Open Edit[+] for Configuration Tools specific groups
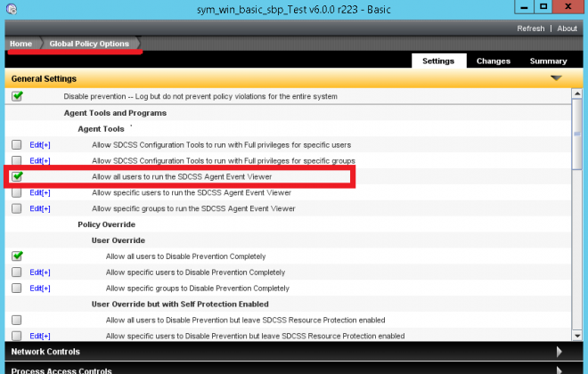The image size is (588, 374). (x=40, y=161)
